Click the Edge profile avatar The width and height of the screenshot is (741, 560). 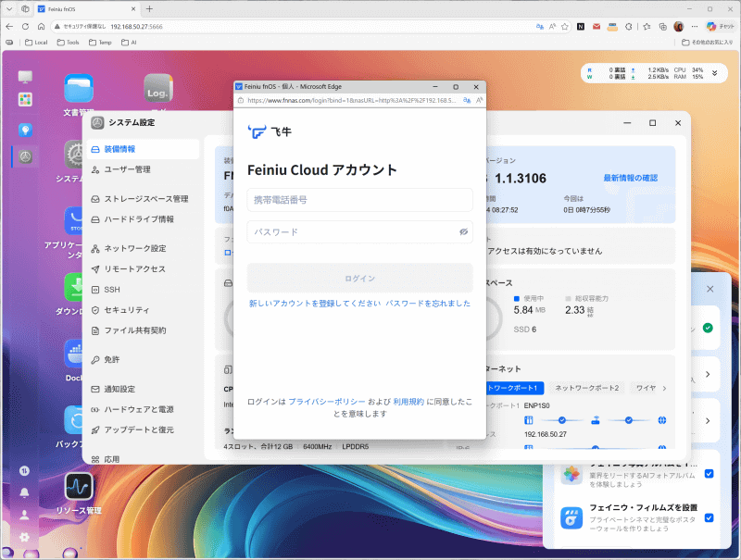[x=679, y=27]
